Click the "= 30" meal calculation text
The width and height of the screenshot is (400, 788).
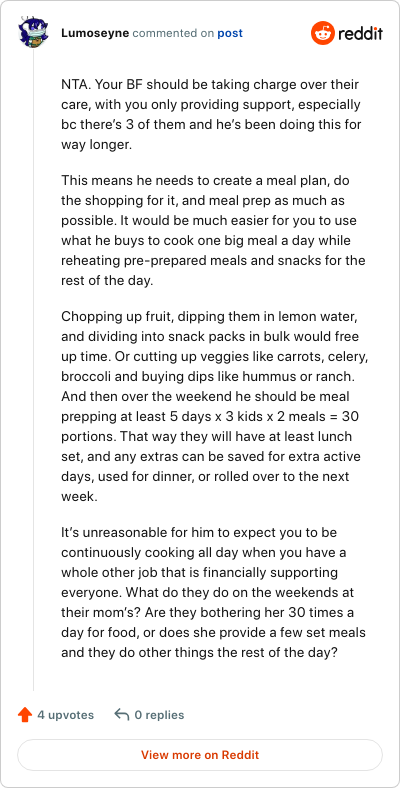click(x=344, y=417)
